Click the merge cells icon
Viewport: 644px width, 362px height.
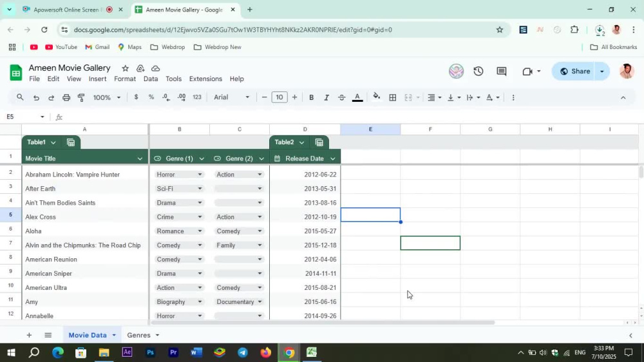[408, 97]
